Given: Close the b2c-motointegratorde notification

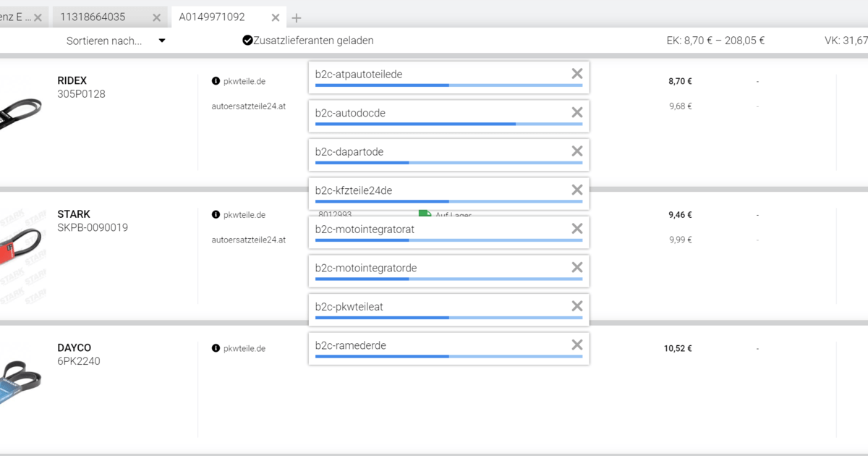Looking at the screenshot, I should click(x=576, y=268).
